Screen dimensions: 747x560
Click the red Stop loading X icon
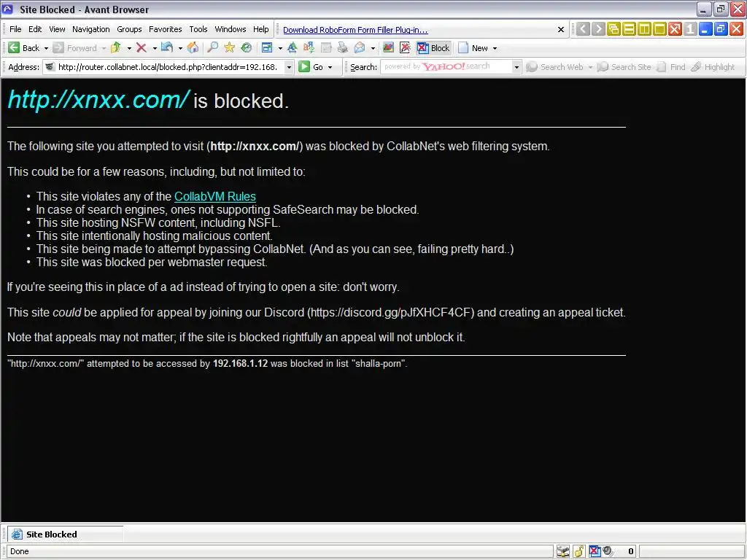(141, 48)
